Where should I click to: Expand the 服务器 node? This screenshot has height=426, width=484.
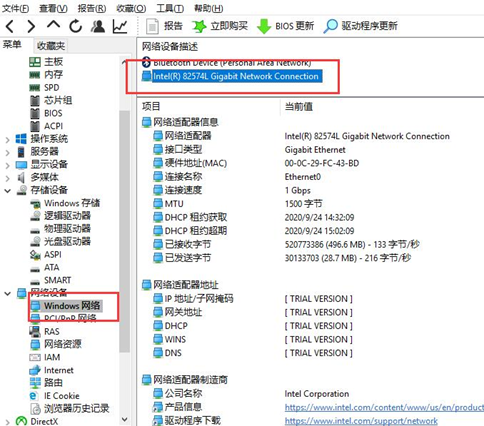click(x=7, y=152)
